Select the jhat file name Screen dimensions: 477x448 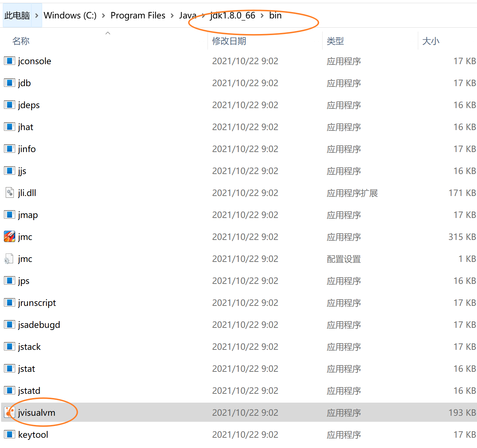click(x=25, y=127)
